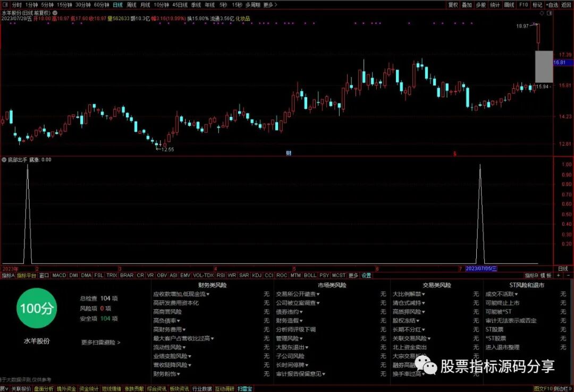Click the 画线 drawing button

pyautogui.click(x=509, y=5)
